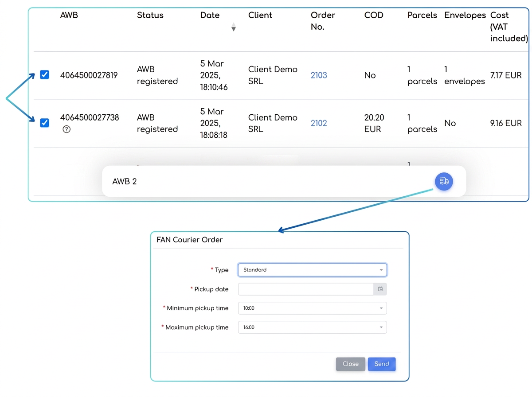Sort table by Date column arrows
532x397 pixels.
[233, 27]
